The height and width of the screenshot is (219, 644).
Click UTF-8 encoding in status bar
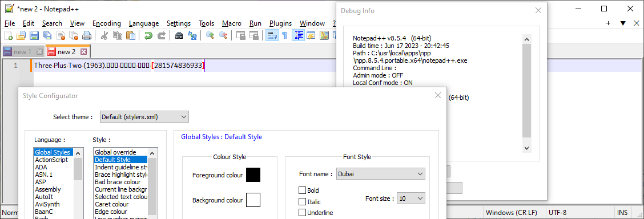557,212
